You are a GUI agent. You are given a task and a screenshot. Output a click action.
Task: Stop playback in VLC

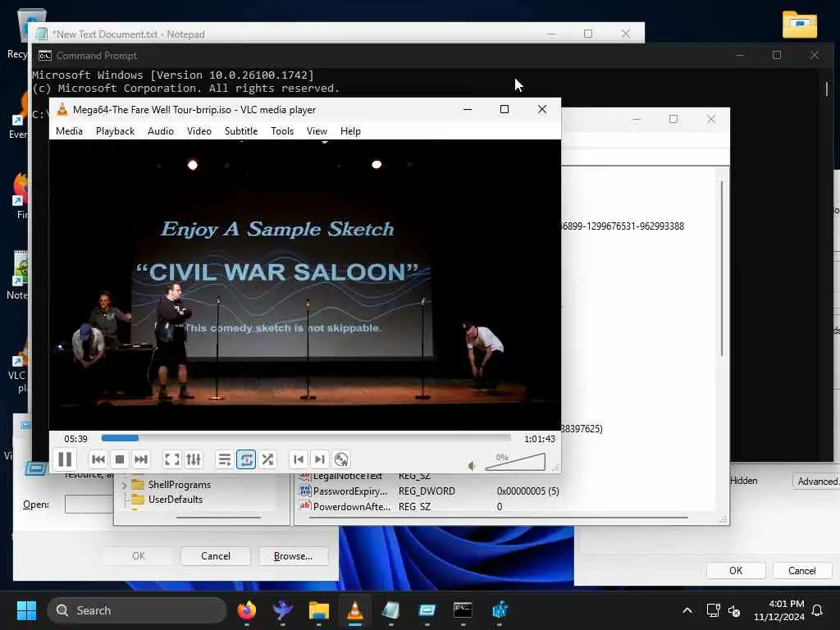point(120,459)
